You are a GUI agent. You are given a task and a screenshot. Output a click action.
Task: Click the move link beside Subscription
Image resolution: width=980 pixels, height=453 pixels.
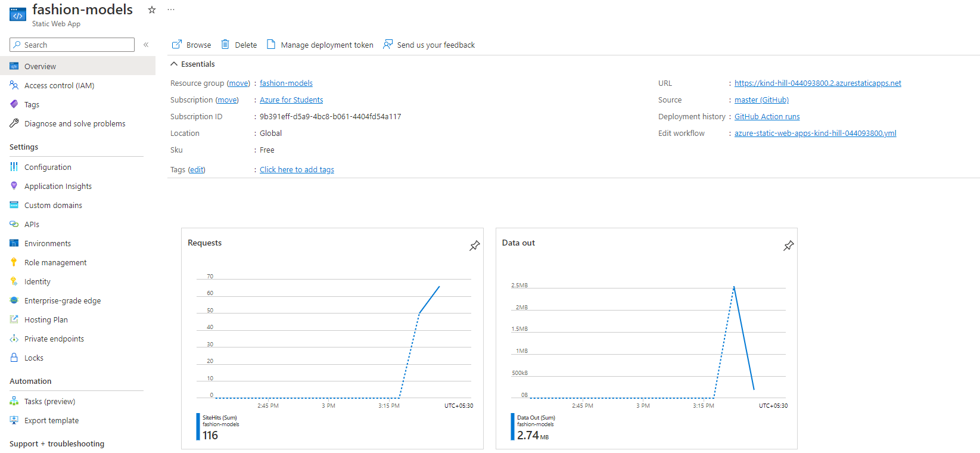pyautogui.click(x=227, y=100)
